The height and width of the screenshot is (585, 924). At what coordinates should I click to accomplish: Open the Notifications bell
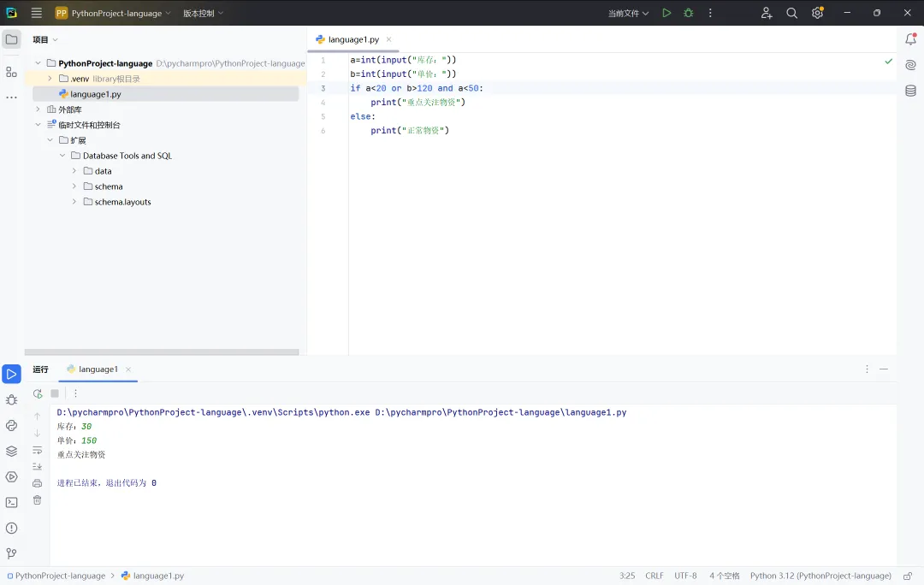pos(910,39)
